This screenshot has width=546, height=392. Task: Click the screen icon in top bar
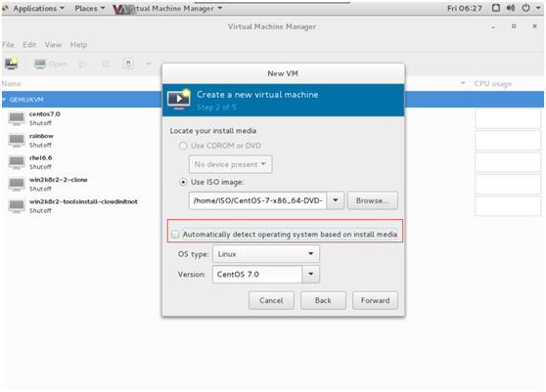tap(496, 8)
